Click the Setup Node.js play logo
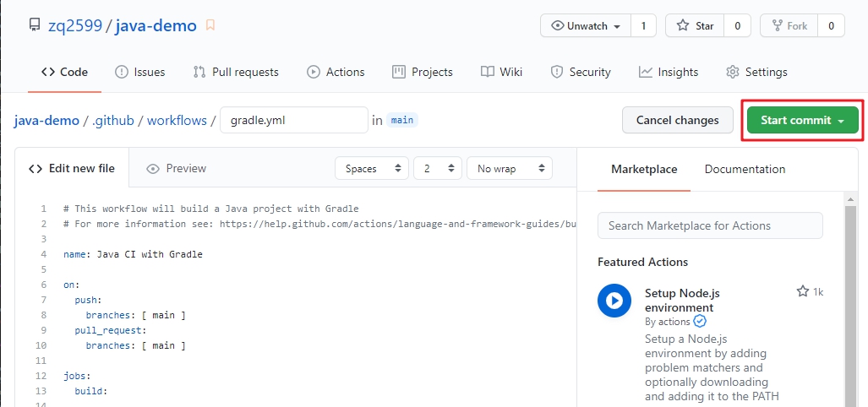868x407 pixels. coord(614,301)
